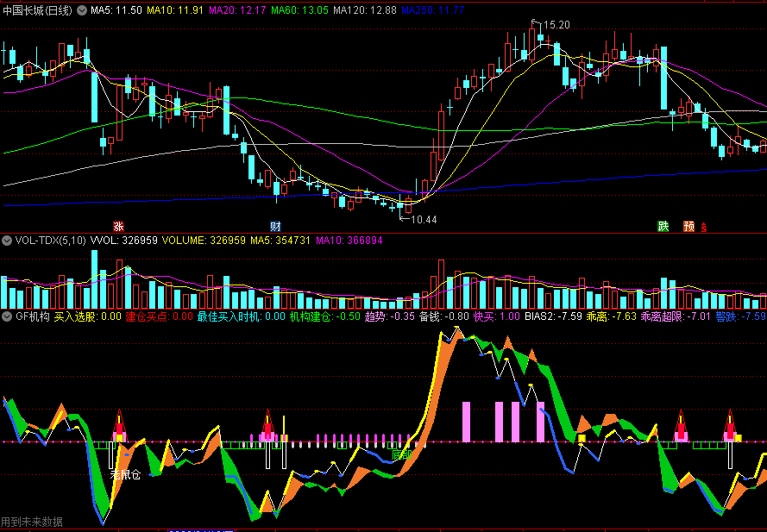This screenshot has height=532, width=767.
Task: Click the yellow VOLUME: 326959 value
Action: pos(204,241)
